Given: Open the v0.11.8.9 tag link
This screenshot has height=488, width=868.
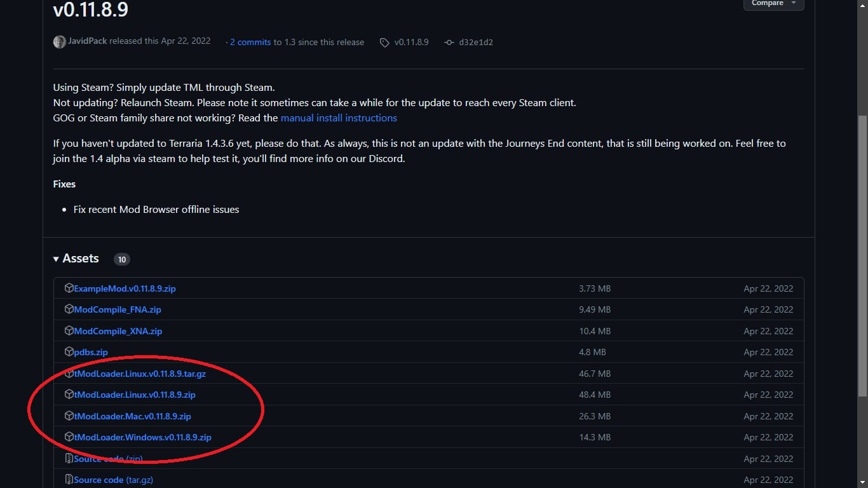Looking at the screenshot, I should click(411, 42).
